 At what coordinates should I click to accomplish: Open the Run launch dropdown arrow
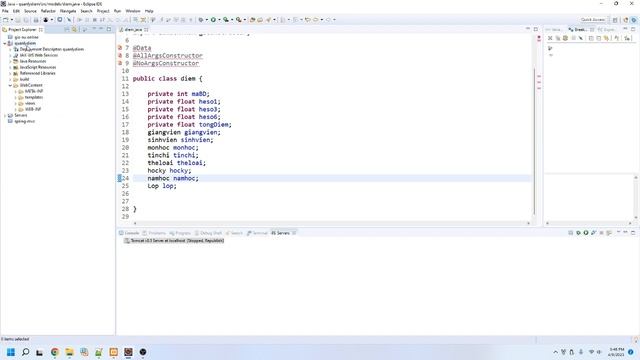(219, 20)
